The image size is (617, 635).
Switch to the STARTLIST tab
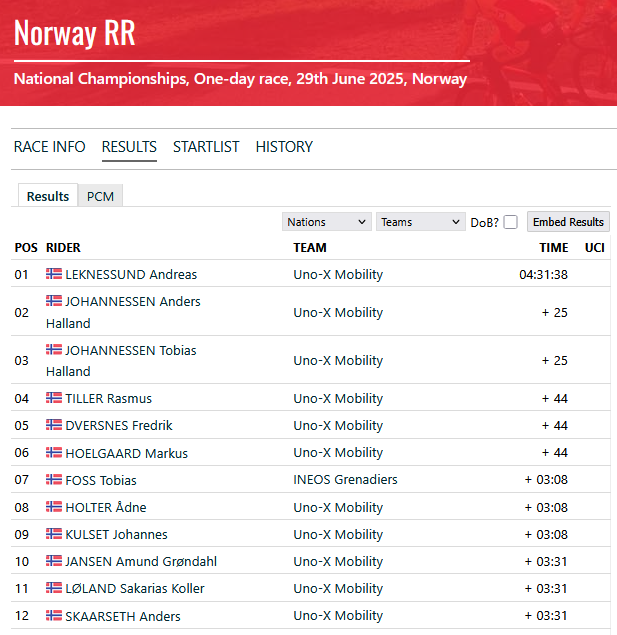[x=206, y=147]
